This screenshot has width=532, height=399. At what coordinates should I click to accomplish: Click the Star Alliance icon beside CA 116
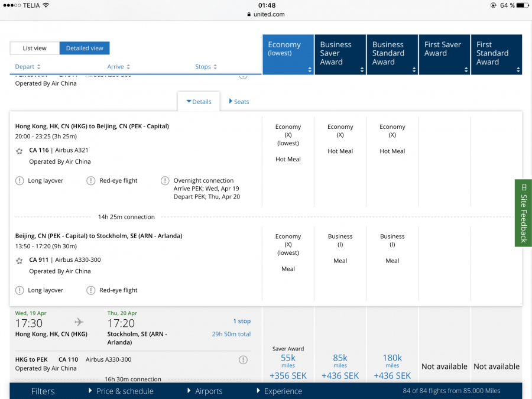(x=20, y=151)
